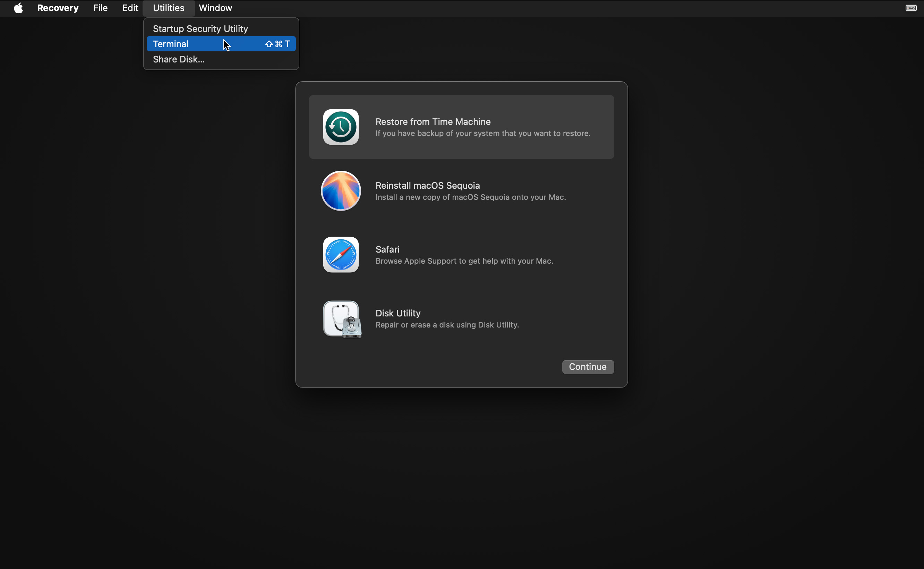This screenshot has width=924, height=569.
Task: Click the Safari browser icon
Action: coord(341,254)
